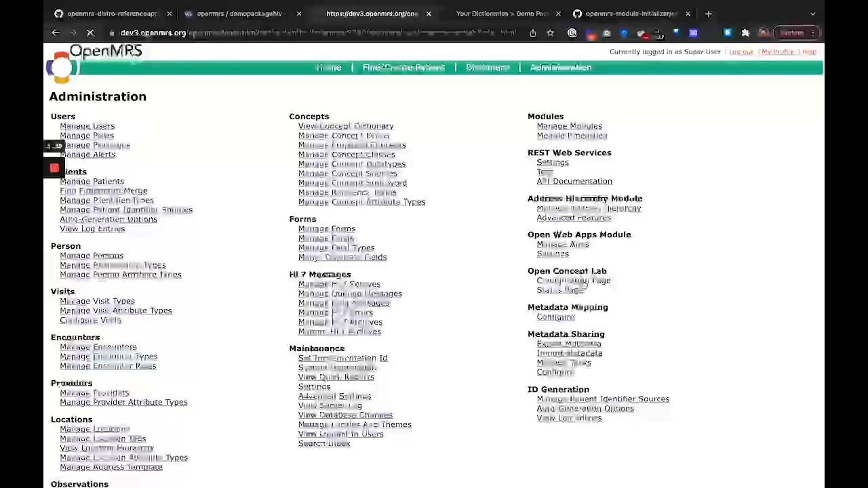The image size is (868, 488).
Task: Switch to Your Dictionaries tab
Action: pos(502,14)
